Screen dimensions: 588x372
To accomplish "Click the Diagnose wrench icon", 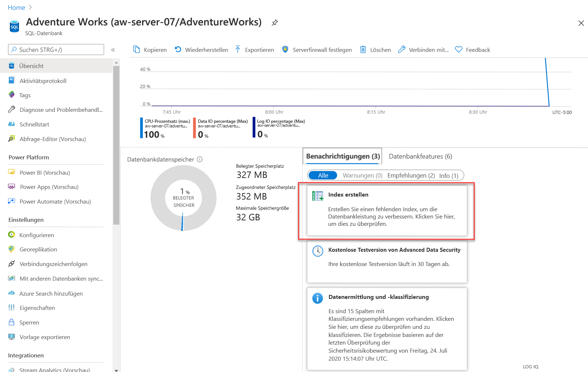I will tap(12, 109).
